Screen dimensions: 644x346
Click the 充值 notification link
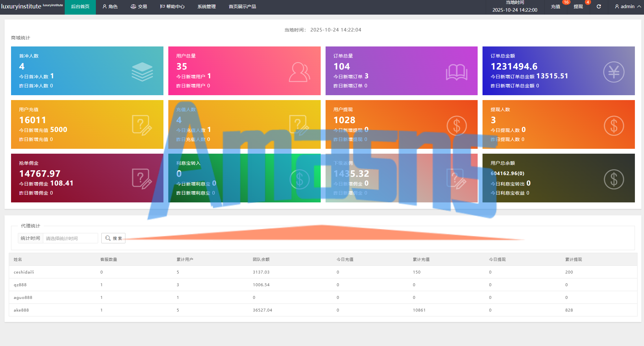click(555, 6)
